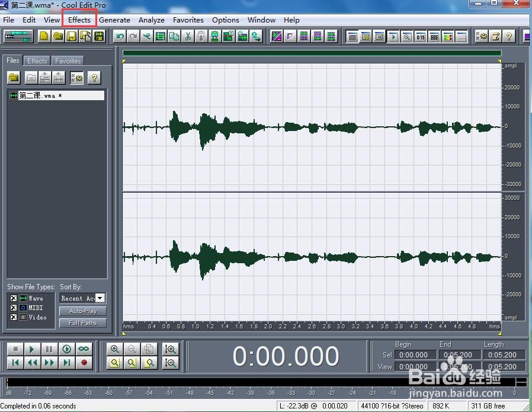Screen dimensions: 532x412
Task: Rewind the audio
Action: [x=32, y=363]
